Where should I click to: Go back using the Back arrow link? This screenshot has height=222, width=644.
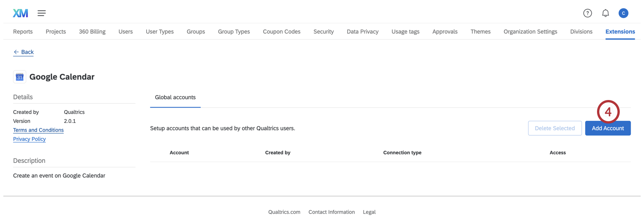[x=23, y=52]
